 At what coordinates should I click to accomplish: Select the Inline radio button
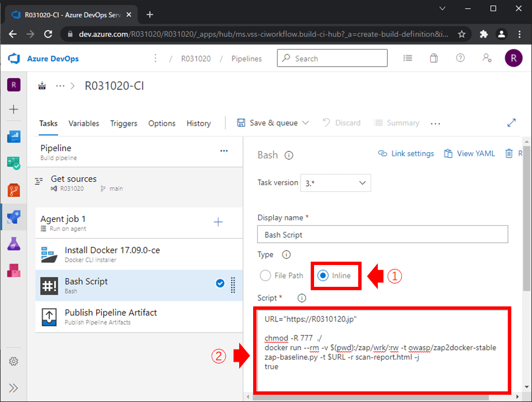coord(323,275)
